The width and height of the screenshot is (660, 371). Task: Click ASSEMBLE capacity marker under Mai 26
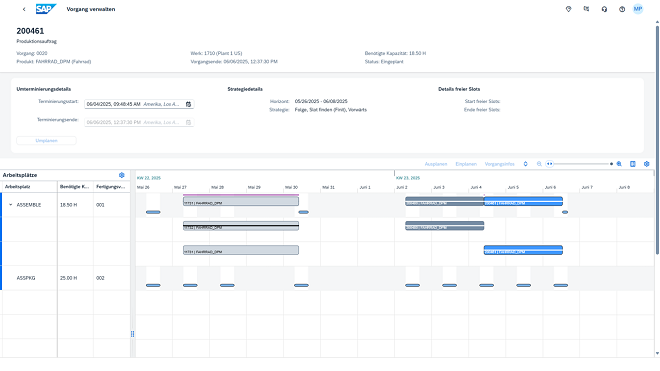pyautogui.click(x=153, y=212)
